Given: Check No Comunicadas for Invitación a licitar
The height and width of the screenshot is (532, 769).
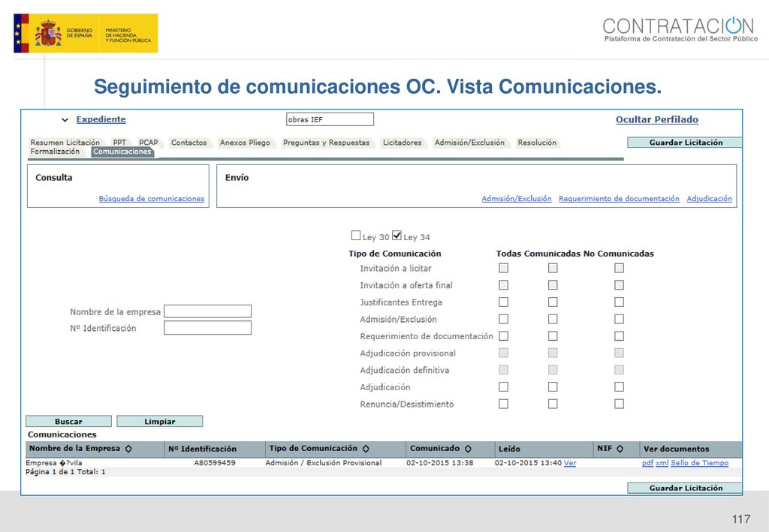Looking at the screenshot, I should [620, 268].
